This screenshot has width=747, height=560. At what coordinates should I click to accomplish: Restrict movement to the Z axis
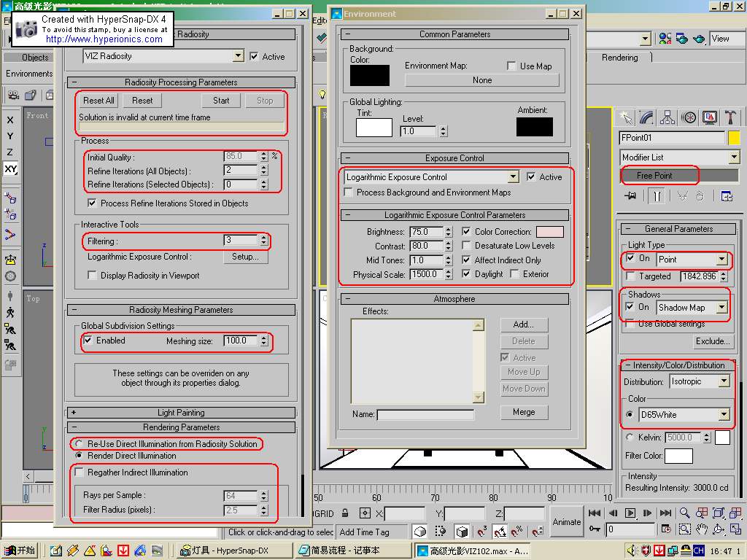click(9, 152)
